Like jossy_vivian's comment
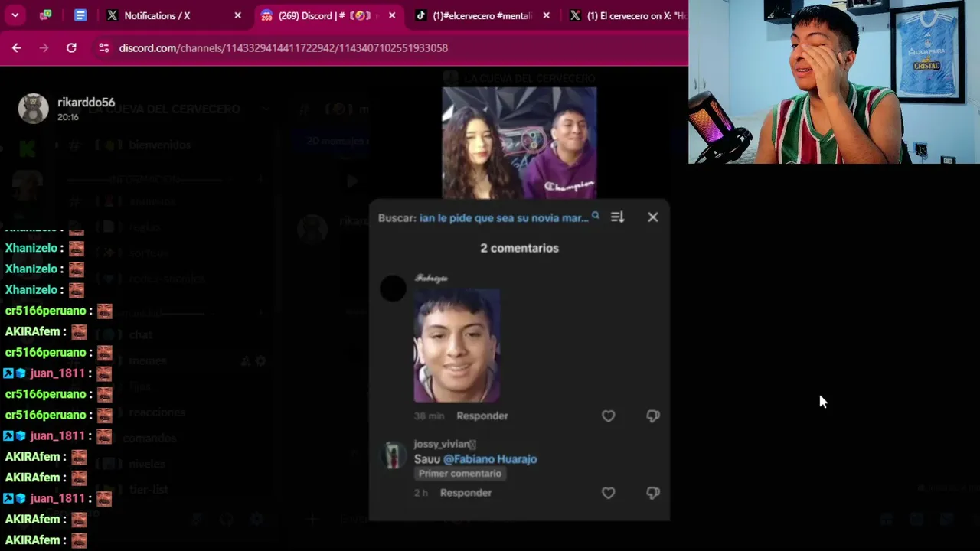980x551 pixels. (608, 493)
